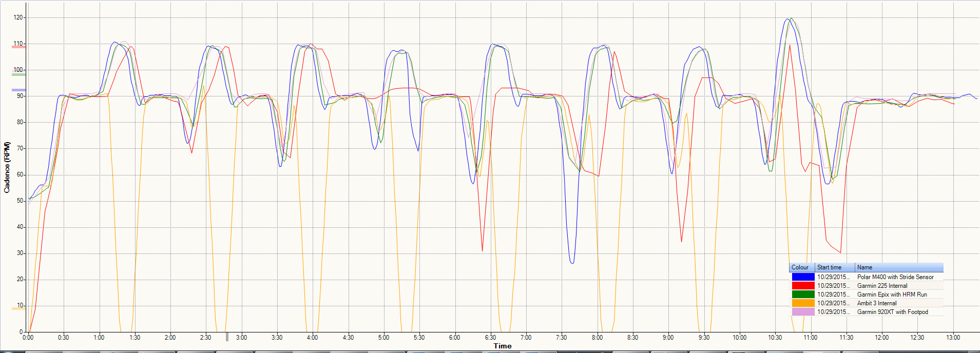The image size is (980, 353).
Task: Click the red average marker below 110
Action: click(18, 47)
